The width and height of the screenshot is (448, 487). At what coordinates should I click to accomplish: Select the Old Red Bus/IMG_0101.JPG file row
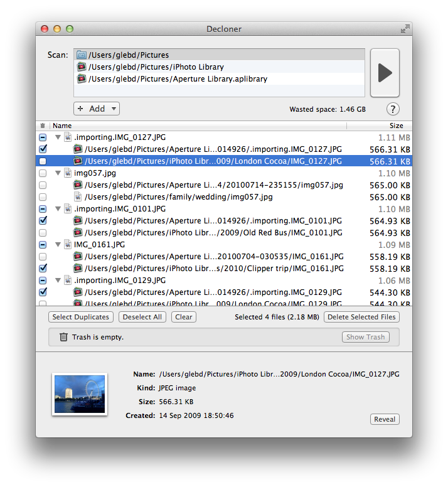pos(224,233)
